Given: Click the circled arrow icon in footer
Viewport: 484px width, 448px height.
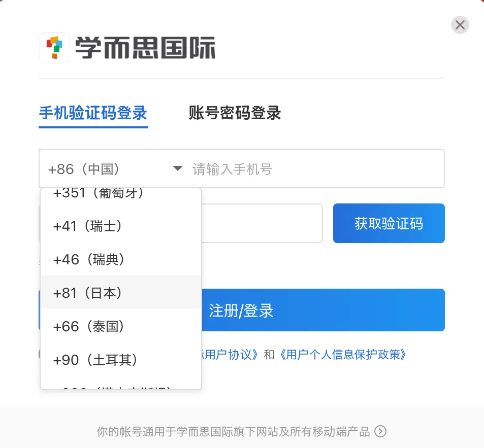Looking at the screenshot, I should [x=380, y=431].
